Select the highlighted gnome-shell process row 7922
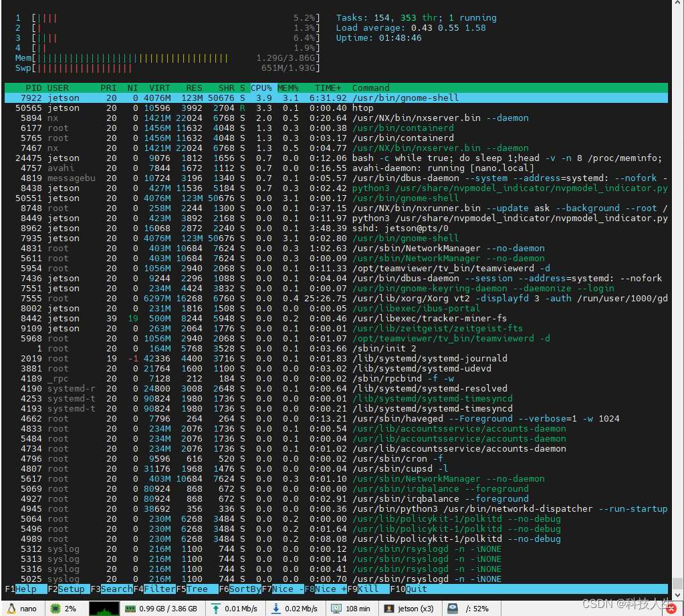This screenshot has width=684, height=616. point(336,98)
